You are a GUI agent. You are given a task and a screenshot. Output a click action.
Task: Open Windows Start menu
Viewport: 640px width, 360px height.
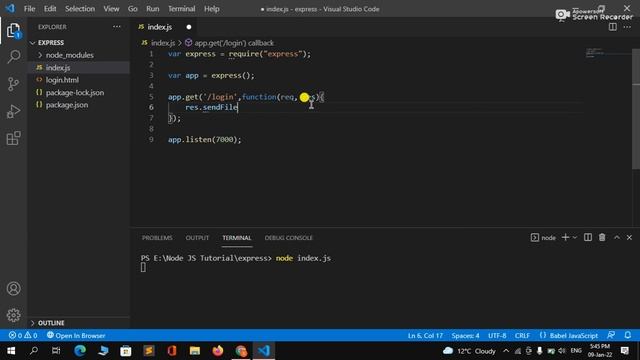[x=11, y=351]
